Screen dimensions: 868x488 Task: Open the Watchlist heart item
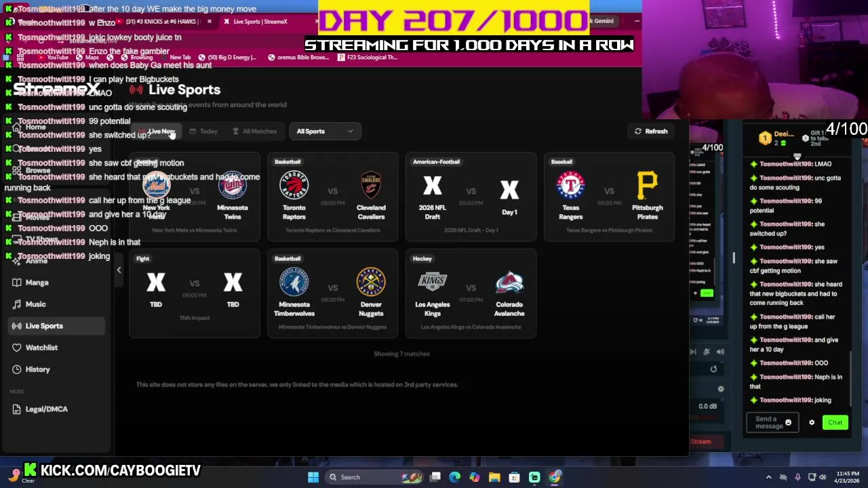[57, 348]
